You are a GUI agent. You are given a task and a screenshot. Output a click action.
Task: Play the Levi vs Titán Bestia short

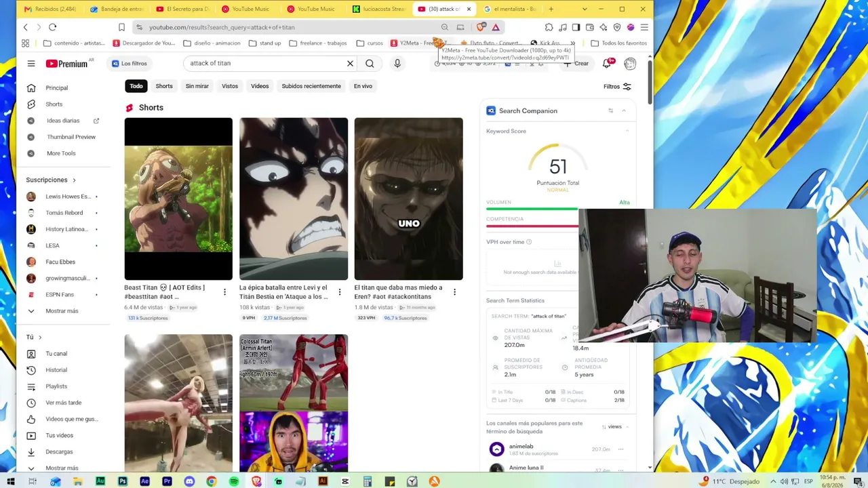294,199
